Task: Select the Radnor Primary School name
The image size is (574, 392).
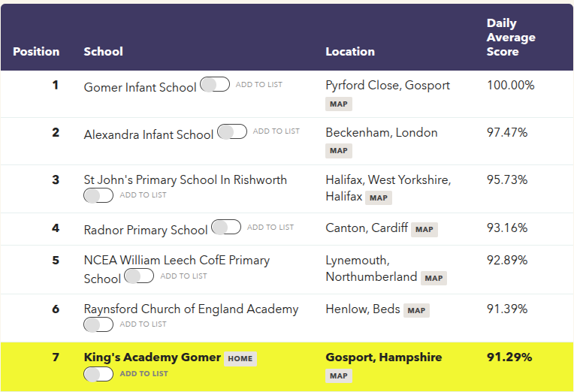Action: [146, 230]
